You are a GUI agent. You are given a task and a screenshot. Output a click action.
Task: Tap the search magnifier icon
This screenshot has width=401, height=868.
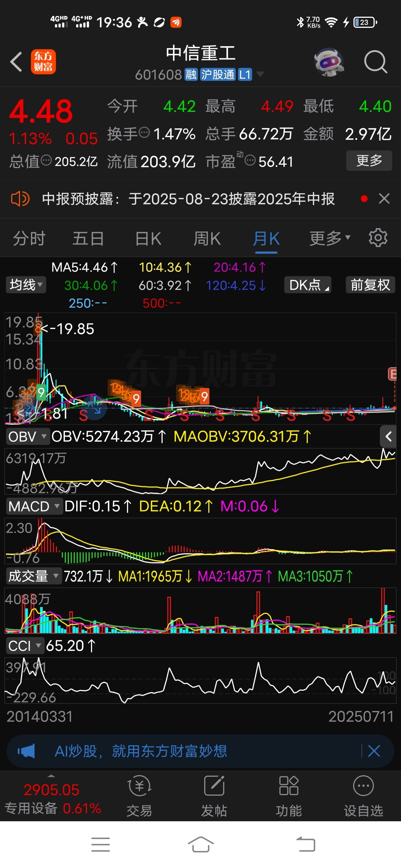(376, 62)
